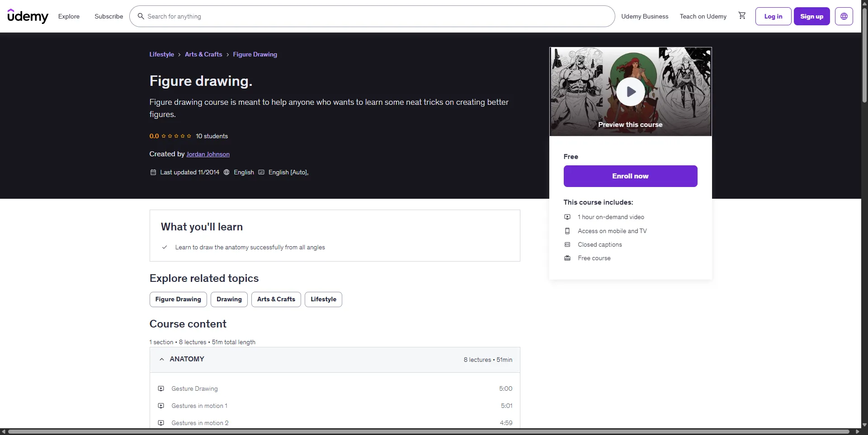The width and height of the screenshot is (868, 435).
Task: Open the Explore menu
Action: pos(69,16)
